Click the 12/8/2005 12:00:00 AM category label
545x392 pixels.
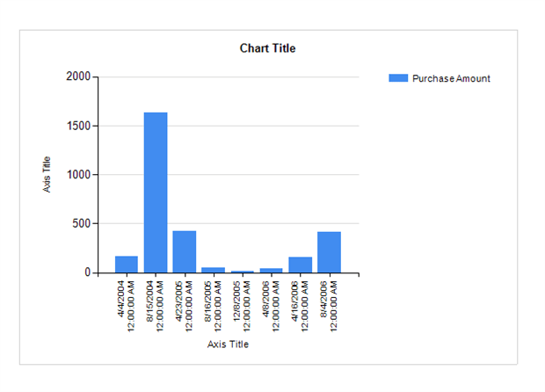242,306
